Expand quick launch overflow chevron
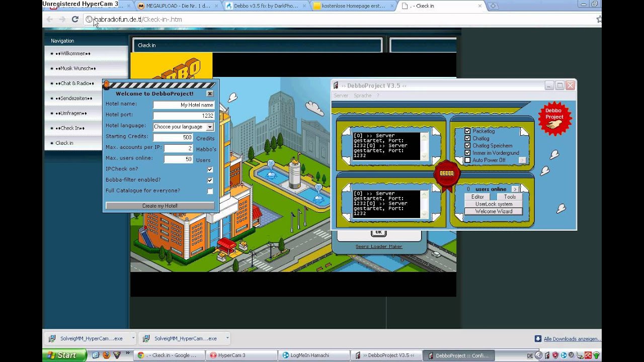Image resolution: width=644 pixels, height=362 pixels. [127, 353]
